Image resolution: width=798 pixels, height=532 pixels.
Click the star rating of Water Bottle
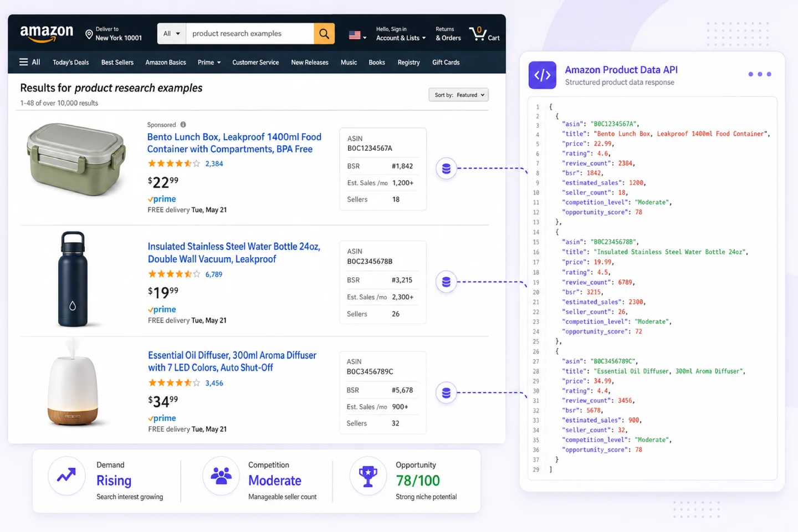(174, 274)
